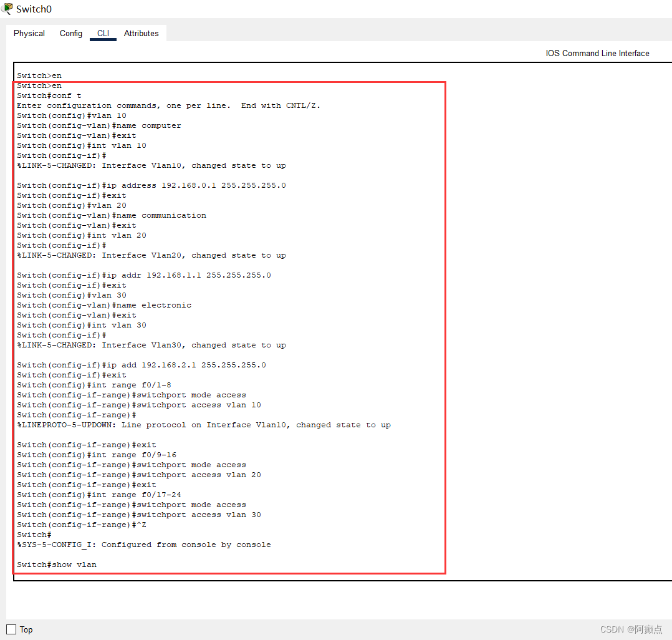Click the 'name computer' command line
The height and width of the screenshot is (640, 672).
point(99,125)
